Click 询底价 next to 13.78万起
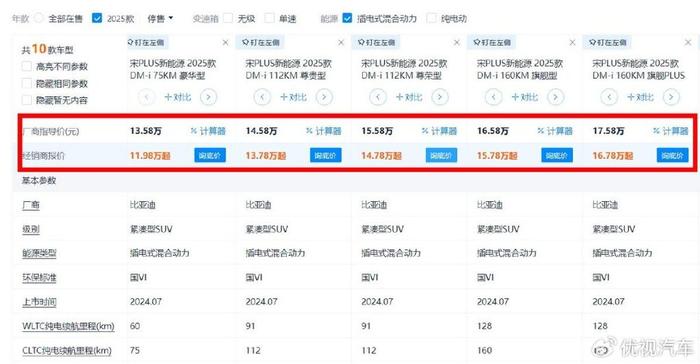This screenshot has width=700, height=364. [325, 155]
